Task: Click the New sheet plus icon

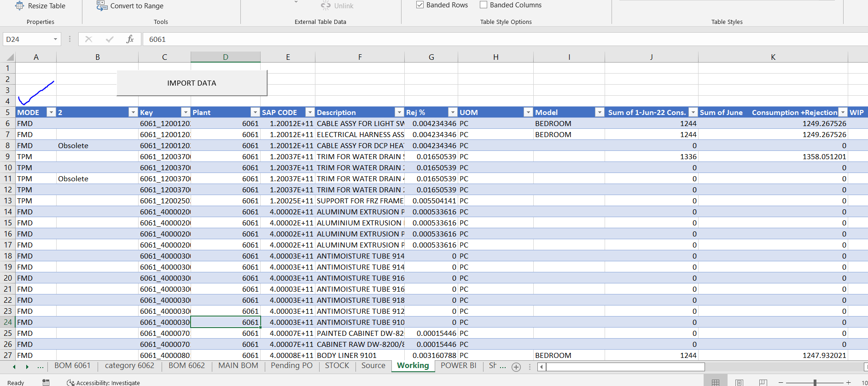Action: click(516, 367)
